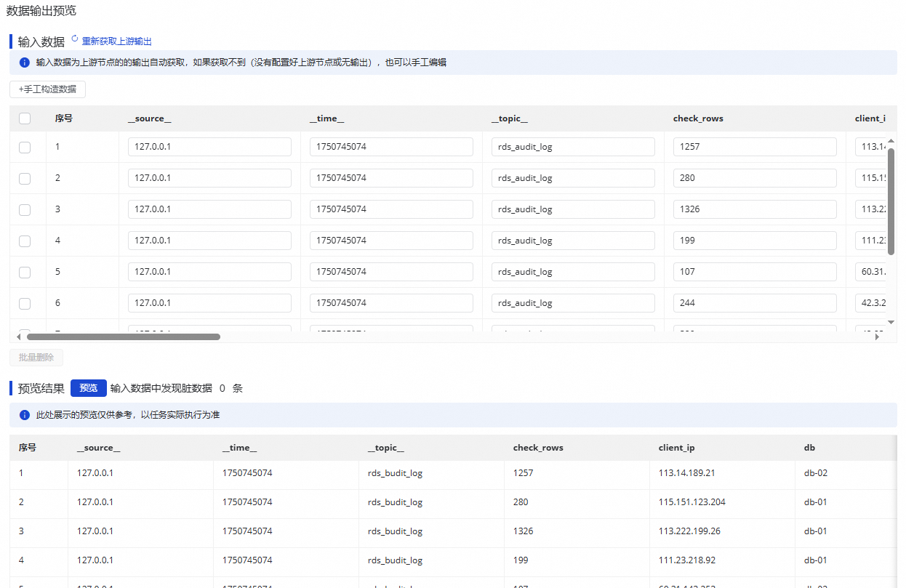Check the checkbox for input row 2
The height and width of the screenshot is (588, 906).
(25, 178)
